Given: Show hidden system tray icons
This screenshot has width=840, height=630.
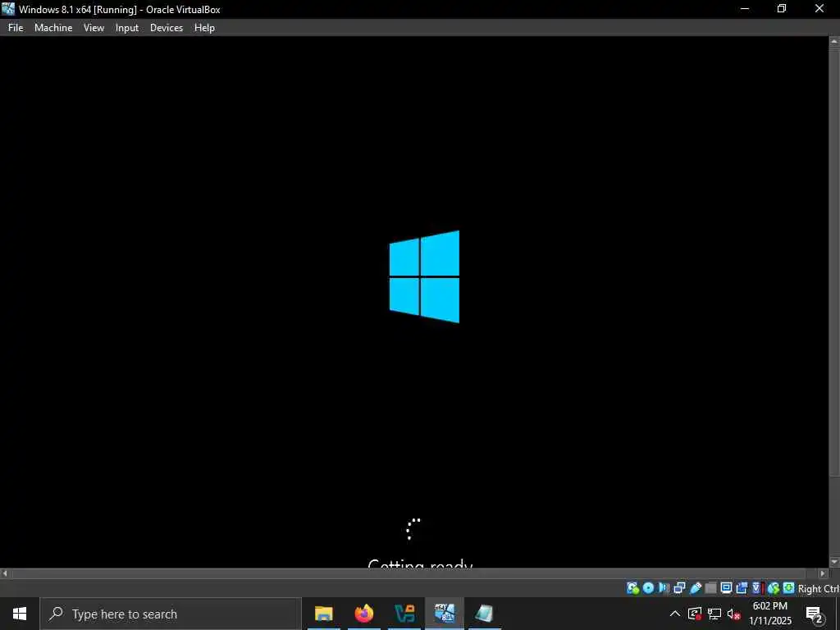Looking at the screenshot, I should pyautogui.click(x=675, y=614).
